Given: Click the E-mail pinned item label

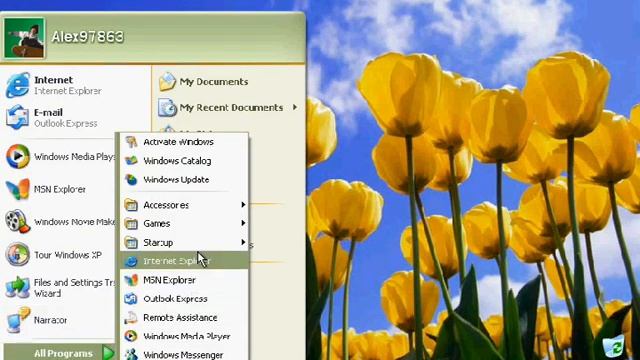Looking at the screenshot, I should [x=48, y=112].
